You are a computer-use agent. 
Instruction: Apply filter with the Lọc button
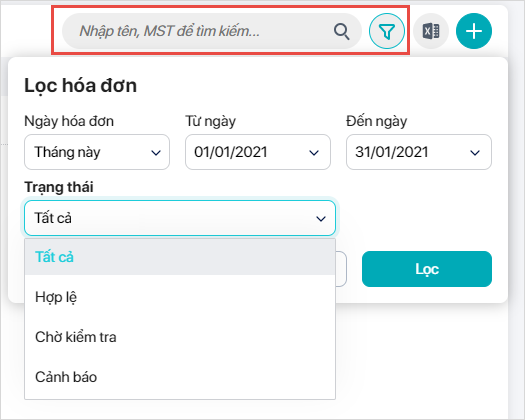tap(427, 269)
